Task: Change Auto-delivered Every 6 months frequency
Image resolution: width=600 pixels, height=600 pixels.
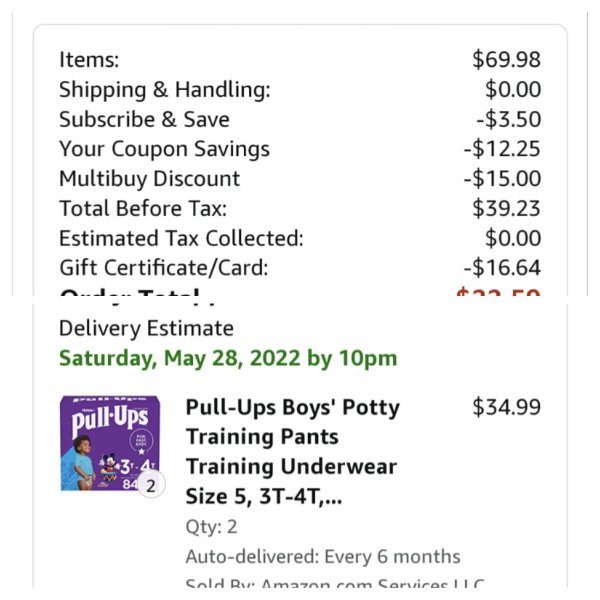Action: (323, 556)
